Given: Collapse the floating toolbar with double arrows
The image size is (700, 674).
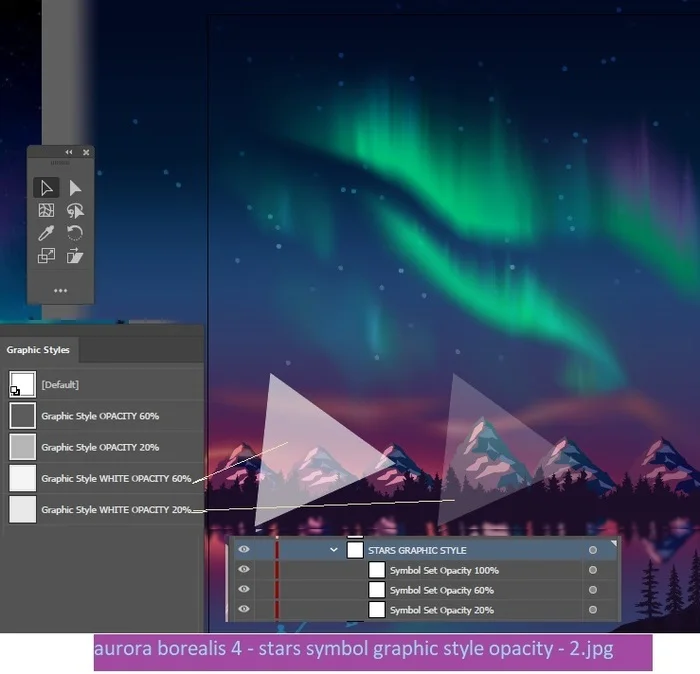Looking at the screenshot, I should (69, 152).
